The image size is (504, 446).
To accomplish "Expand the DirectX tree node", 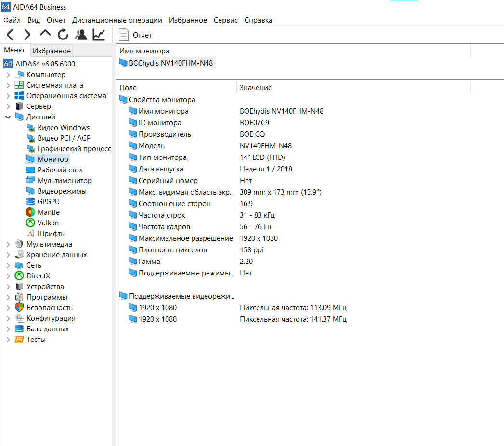I will click(8, 276).
